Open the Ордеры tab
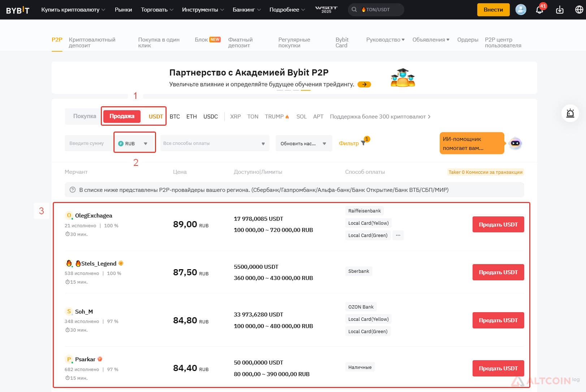 (467, 40)
